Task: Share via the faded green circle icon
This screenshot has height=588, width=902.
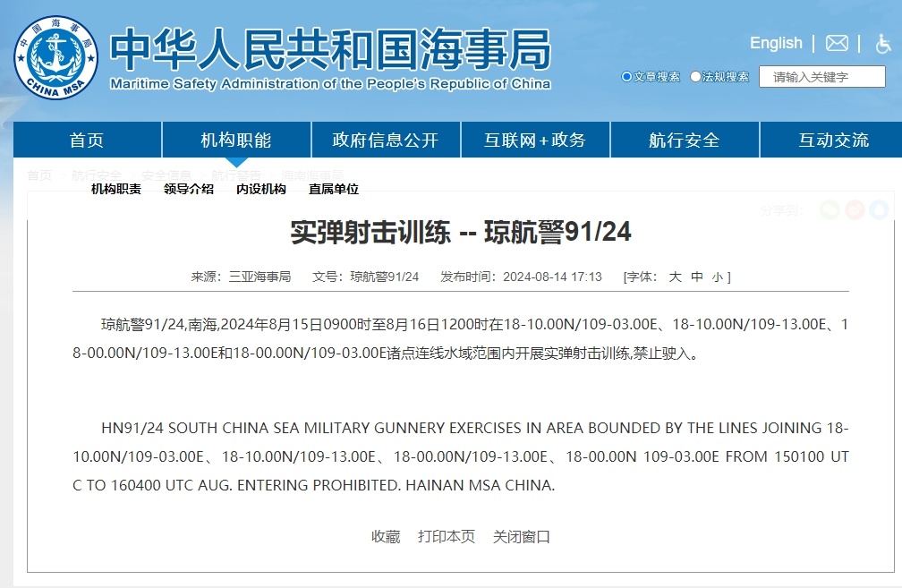Action: [830, 210]
